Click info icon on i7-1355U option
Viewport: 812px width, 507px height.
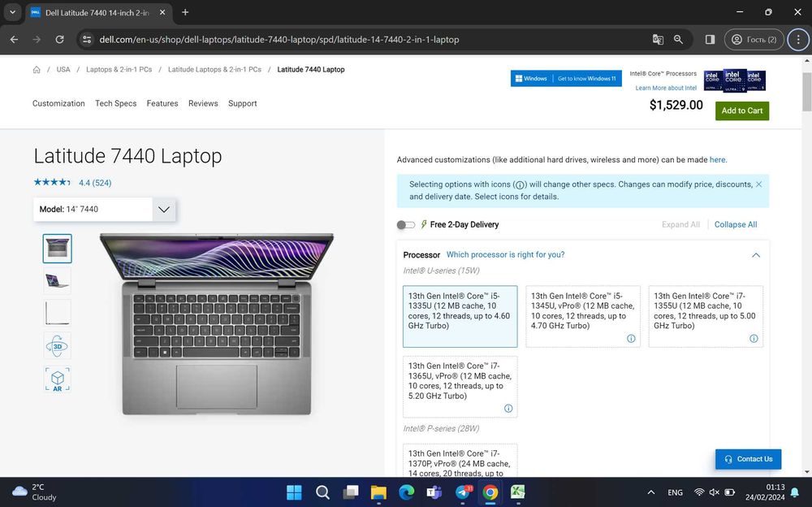(x=754, y=339)
